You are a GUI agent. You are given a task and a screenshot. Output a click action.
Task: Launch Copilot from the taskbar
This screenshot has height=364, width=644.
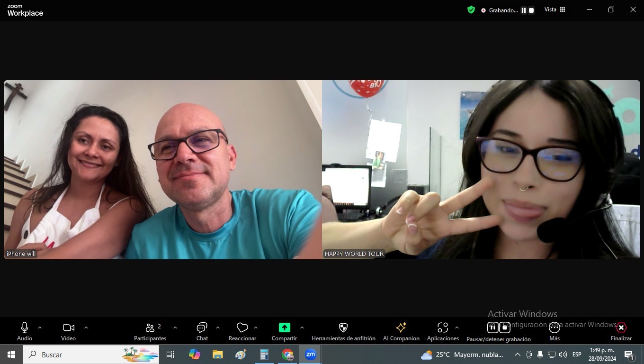pos(194,355)
